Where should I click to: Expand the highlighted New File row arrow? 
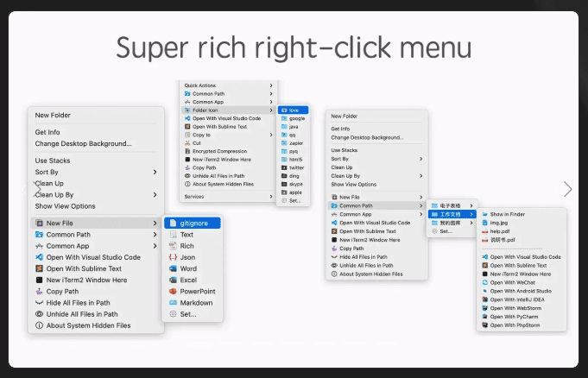point(155,224)
